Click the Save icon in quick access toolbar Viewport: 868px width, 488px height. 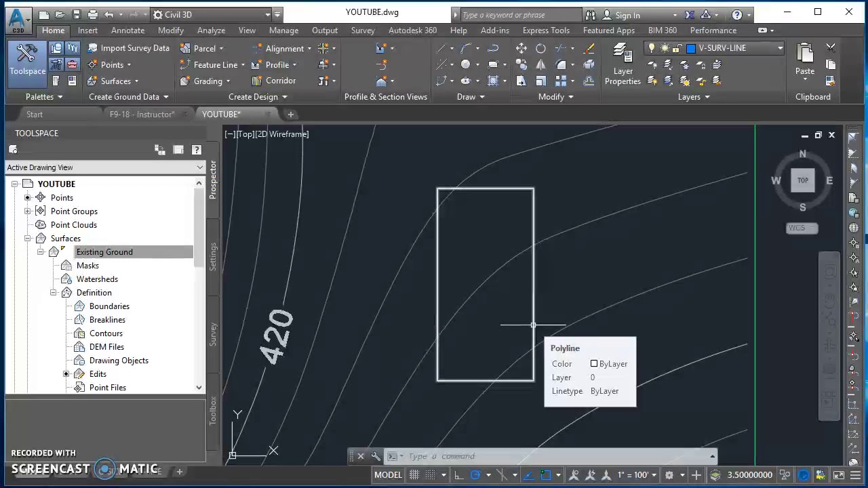point(77,14)
